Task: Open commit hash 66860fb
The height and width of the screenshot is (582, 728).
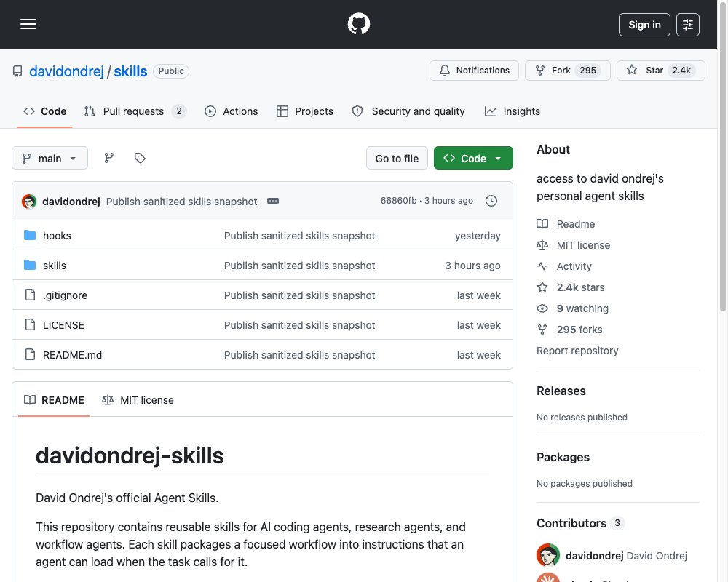Action: [398, 201]
